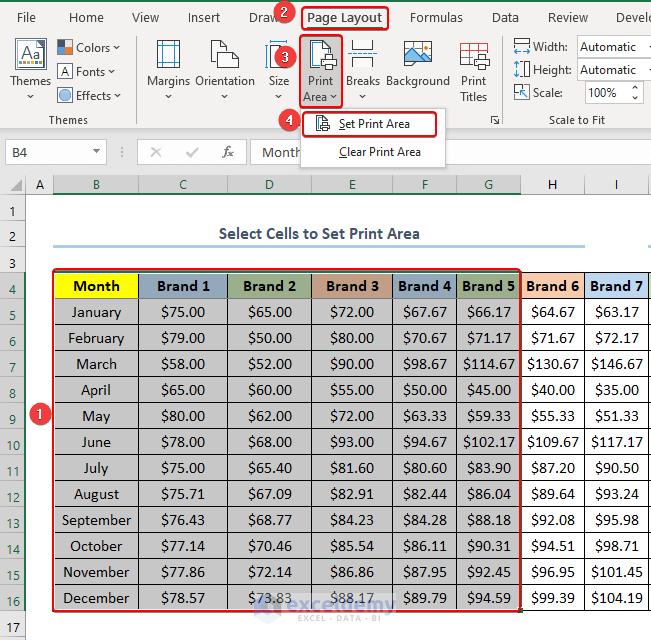Switch to the Formulas tab

pyautogui.click(x=436, y=18)
